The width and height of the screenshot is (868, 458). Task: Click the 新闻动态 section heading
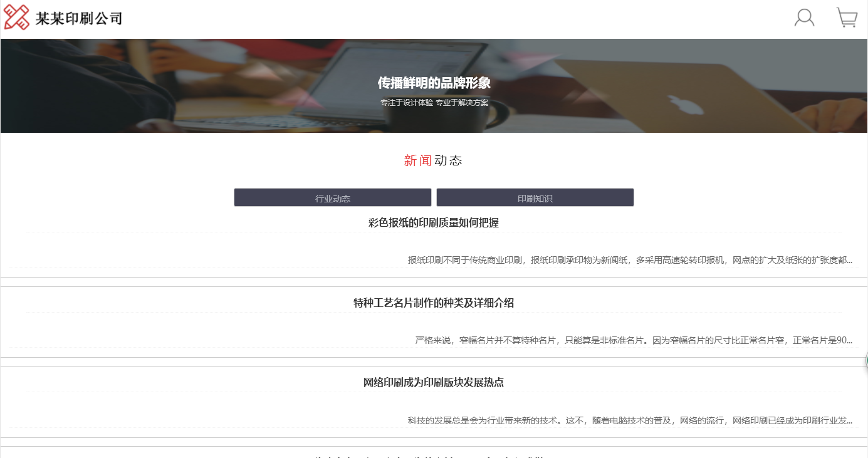(433, 161)
